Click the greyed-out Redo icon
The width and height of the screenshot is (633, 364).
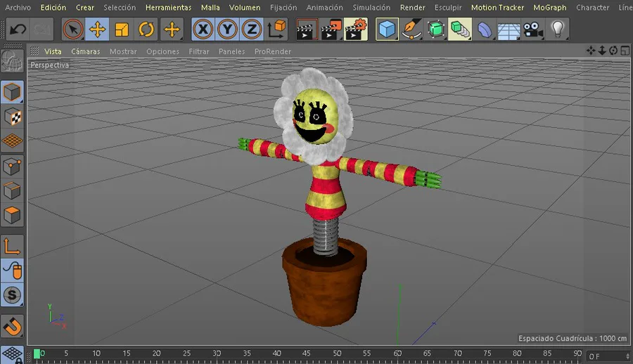(41, 29)
